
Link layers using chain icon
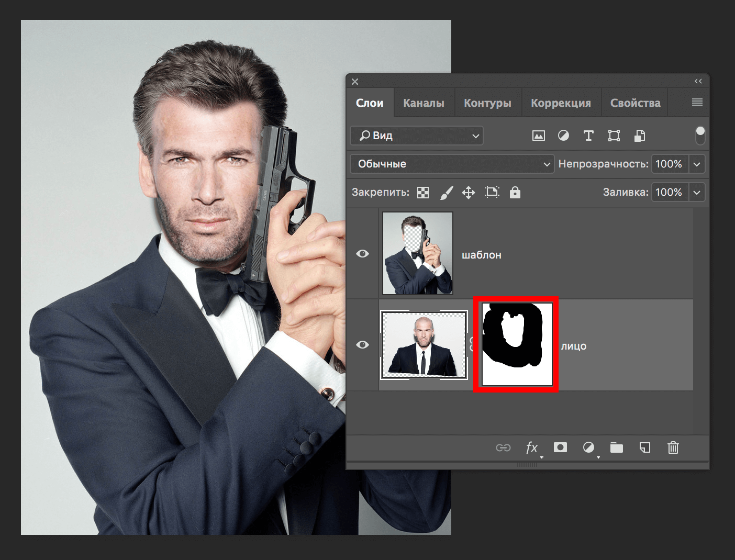[x=503, y=448]
